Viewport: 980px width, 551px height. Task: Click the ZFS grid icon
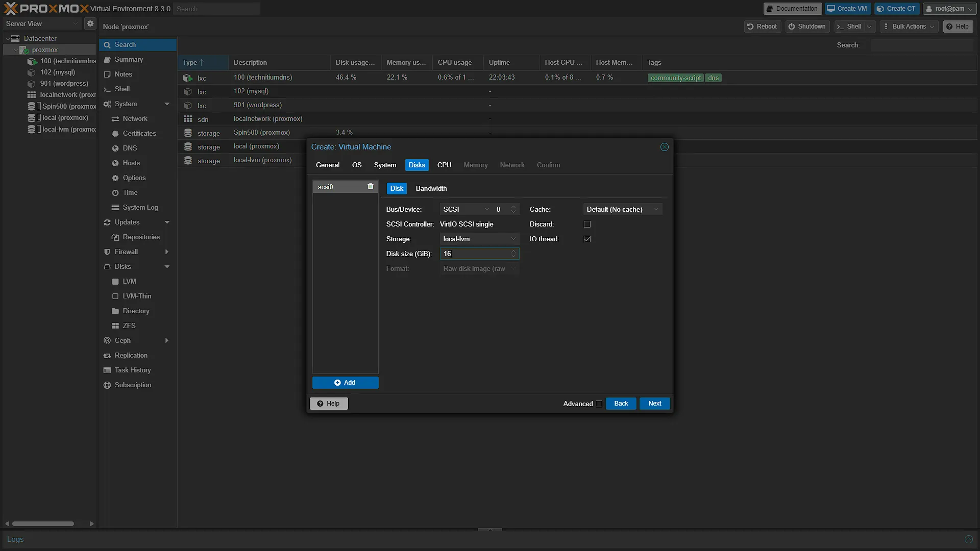(115, 325)
